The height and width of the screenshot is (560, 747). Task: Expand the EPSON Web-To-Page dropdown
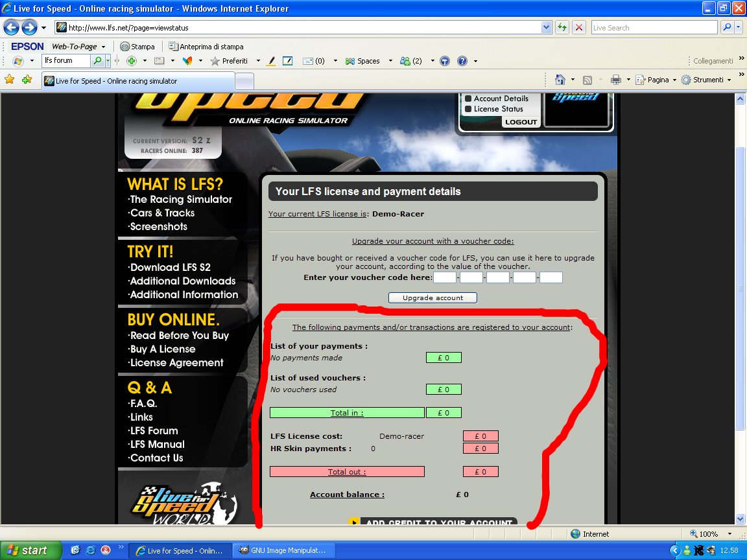tap(103, 47)
